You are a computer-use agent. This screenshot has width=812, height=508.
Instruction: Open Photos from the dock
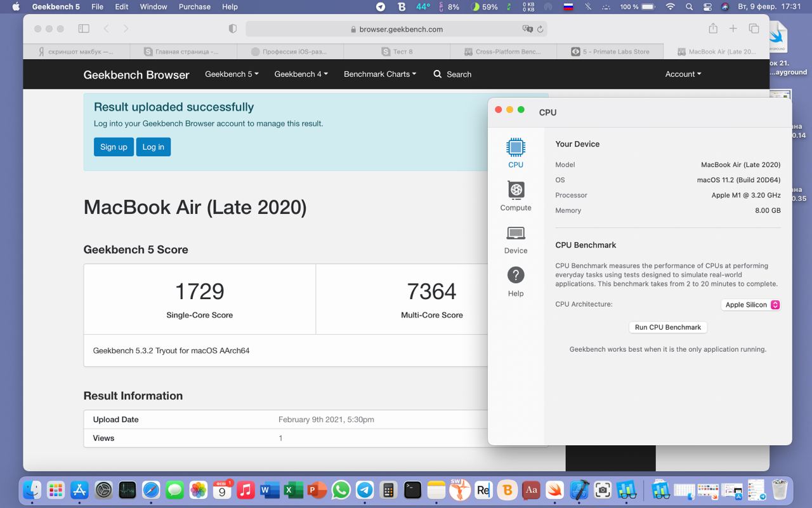pos(199,490)
